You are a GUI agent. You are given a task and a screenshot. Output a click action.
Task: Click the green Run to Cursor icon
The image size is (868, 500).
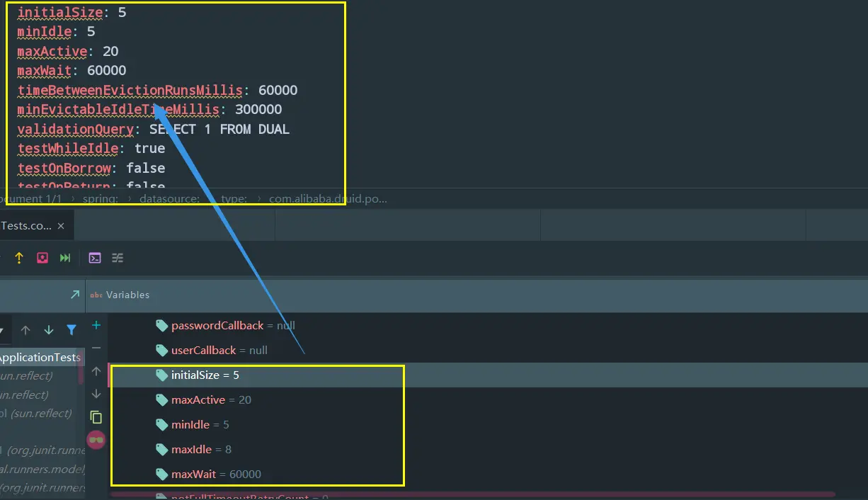(x=65, y=258)
